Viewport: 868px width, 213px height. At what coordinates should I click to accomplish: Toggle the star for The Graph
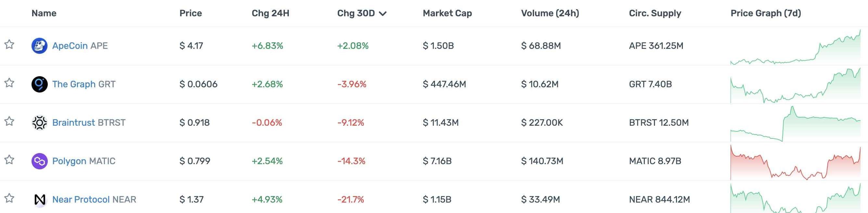coord(9,83)
